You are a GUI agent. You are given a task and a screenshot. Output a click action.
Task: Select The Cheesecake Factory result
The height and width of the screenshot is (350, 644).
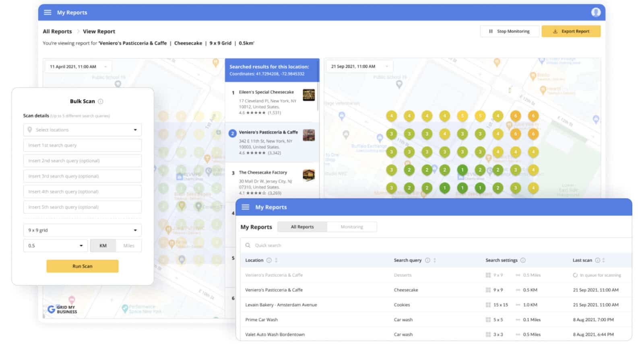click(272, 180)
